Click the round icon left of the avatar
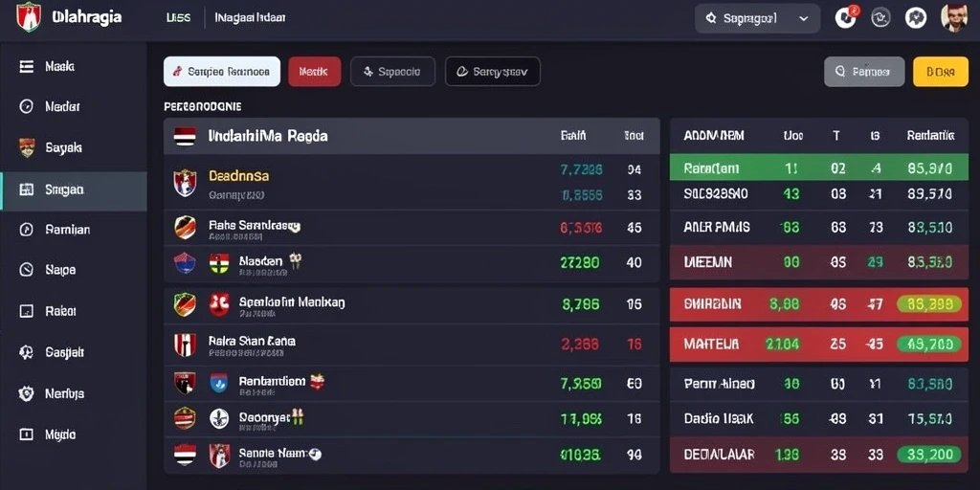 tap(916, 18)
